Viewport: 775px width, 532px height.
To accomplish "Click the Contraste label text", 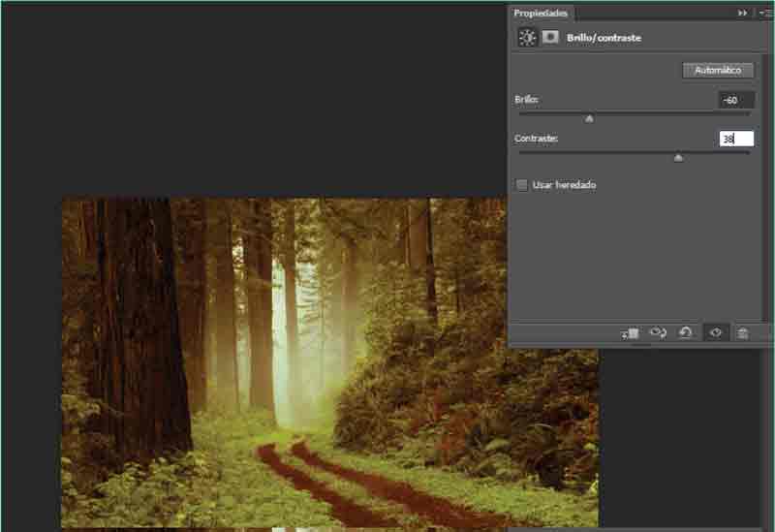I will 536,139.
